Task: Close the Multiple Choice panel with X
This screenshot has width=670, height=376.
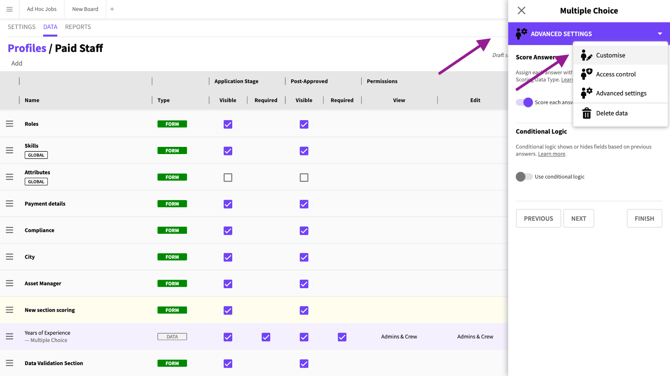Action: point(521,10)
